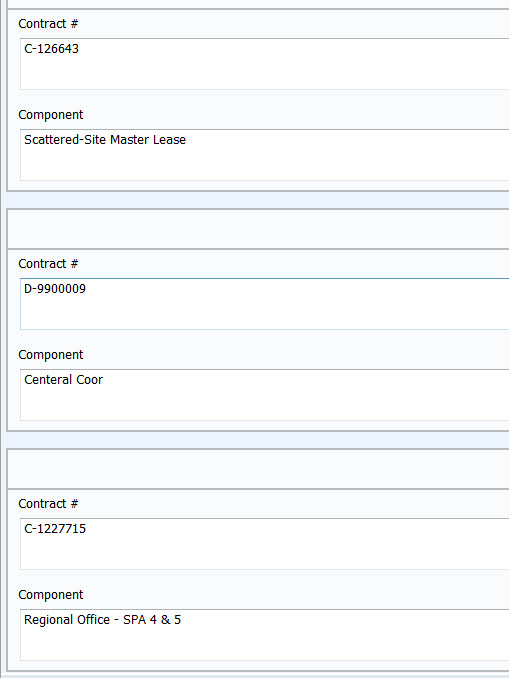Click the Regional Office - SPA 4 & 5 field
The image size is (509, 678).
[264, 635]
